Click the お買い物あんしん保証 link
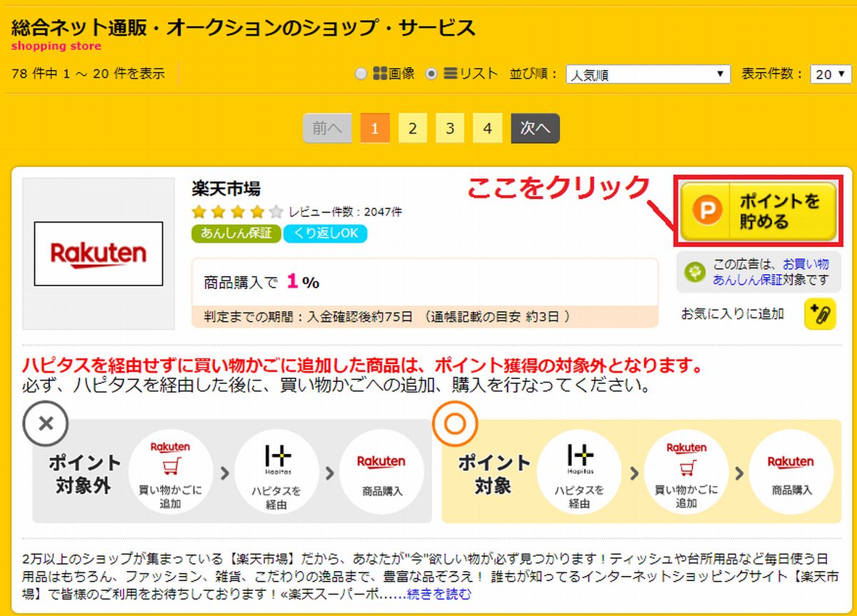Image resolution: width=857 pixels, height=616 pixels. [771, 272]
